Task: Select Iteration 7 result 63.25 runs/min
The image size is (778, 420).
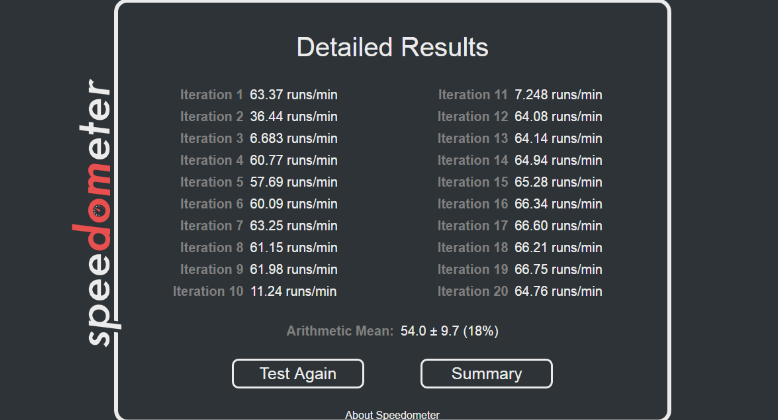Action: (293, 225)
